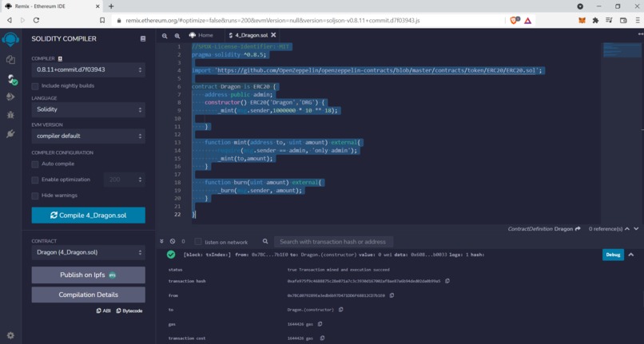Screen dimensions: 644x344
Task: Copy the Dragon.(constructor) to value
Action: (341, 310)
